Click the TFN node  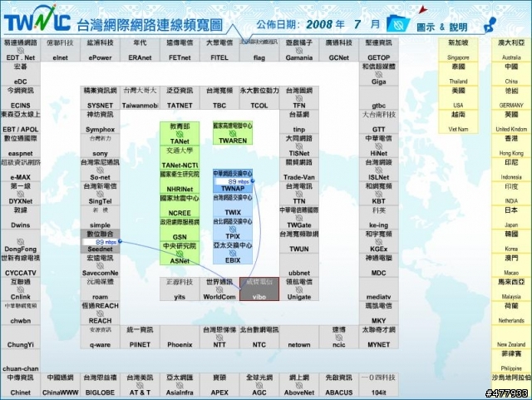click(x=299, y=97)
